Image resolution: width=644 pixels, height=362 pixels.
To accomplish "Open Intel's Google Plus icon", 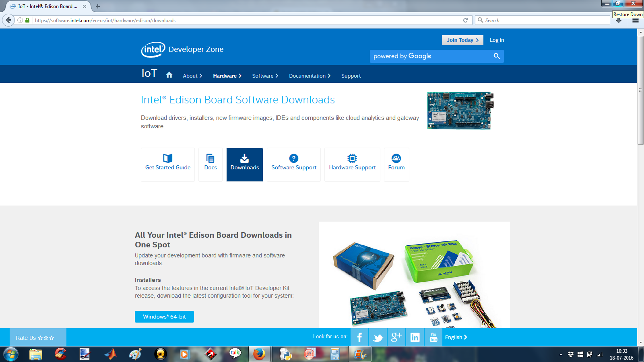I will coord(396,337).
